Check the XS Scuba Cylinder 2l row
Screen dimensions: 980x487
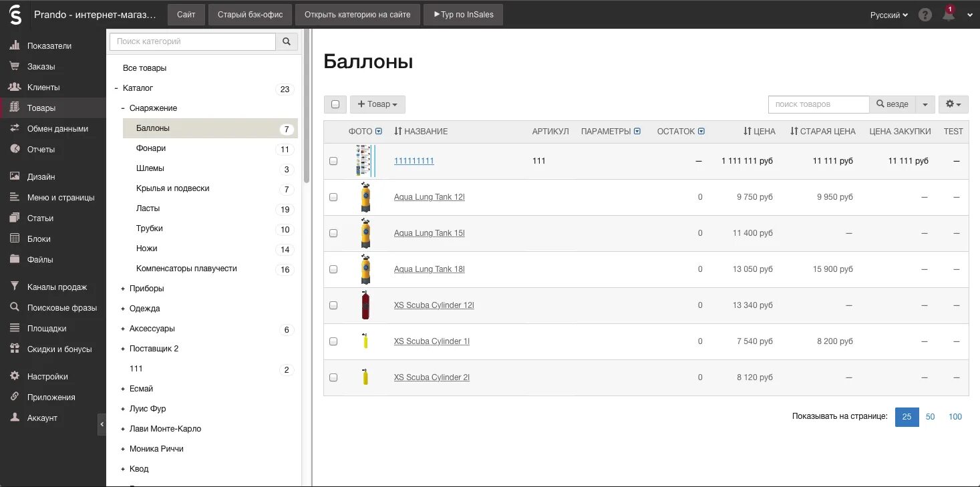333,377
